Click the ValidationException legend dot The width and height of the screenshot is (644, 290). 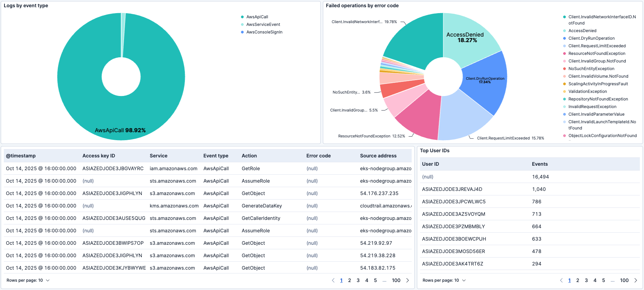(x=564, y=91)
